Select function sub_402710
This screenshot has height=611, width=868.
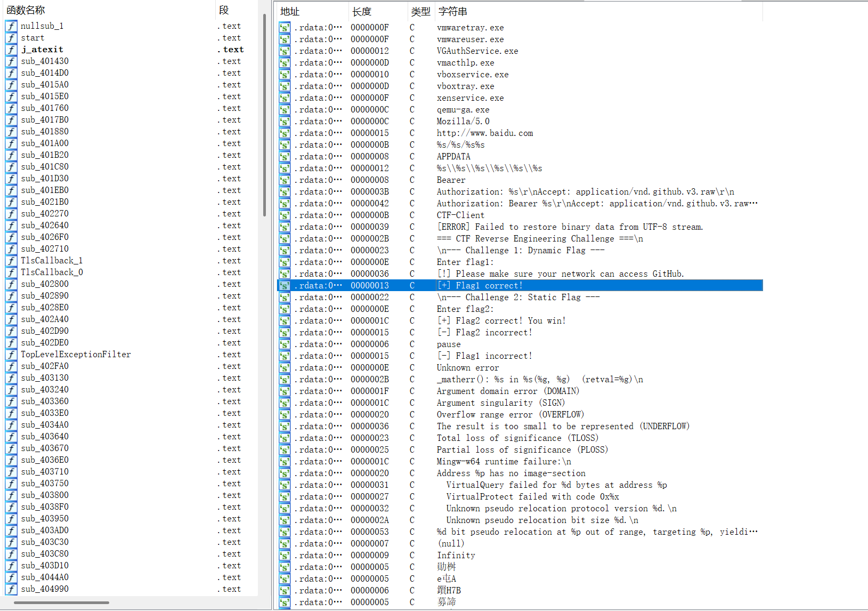(45, 249)
